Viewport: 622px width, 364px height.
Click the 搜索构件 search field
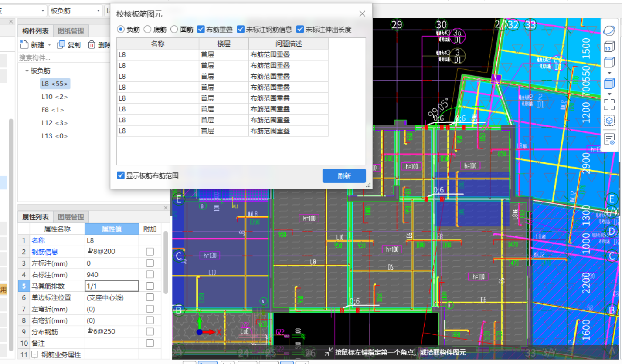click(63, 57)
